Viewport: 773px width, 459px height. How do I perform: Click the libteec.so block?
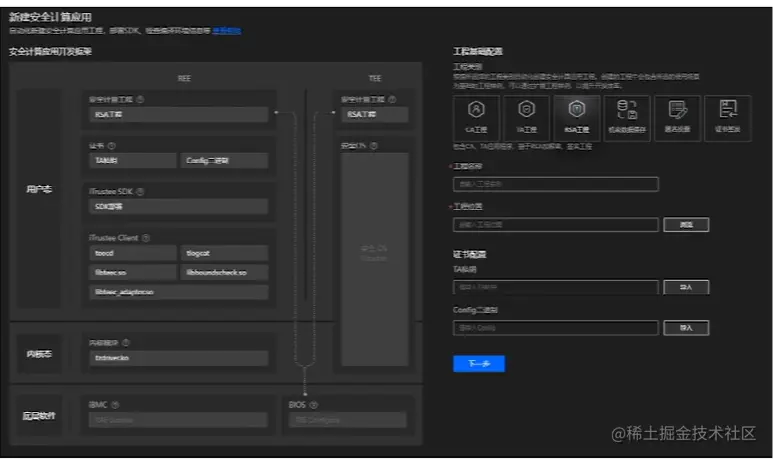pyautogui.click(x=133, y=272)
